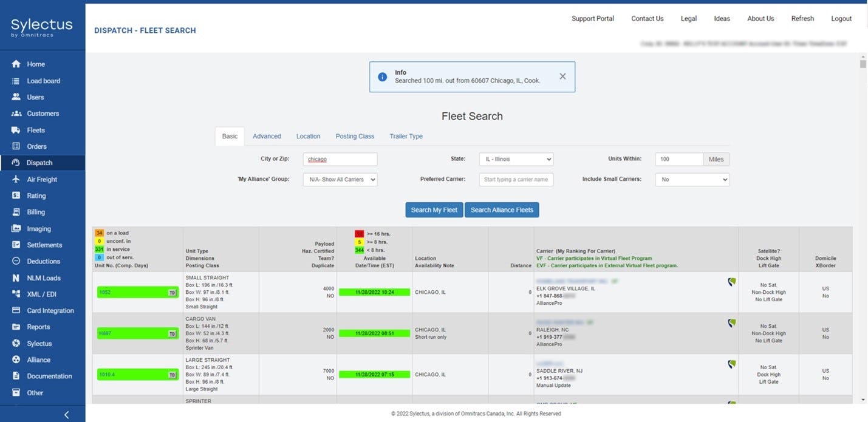Switch to the Advanced search tab

[267, 136]
